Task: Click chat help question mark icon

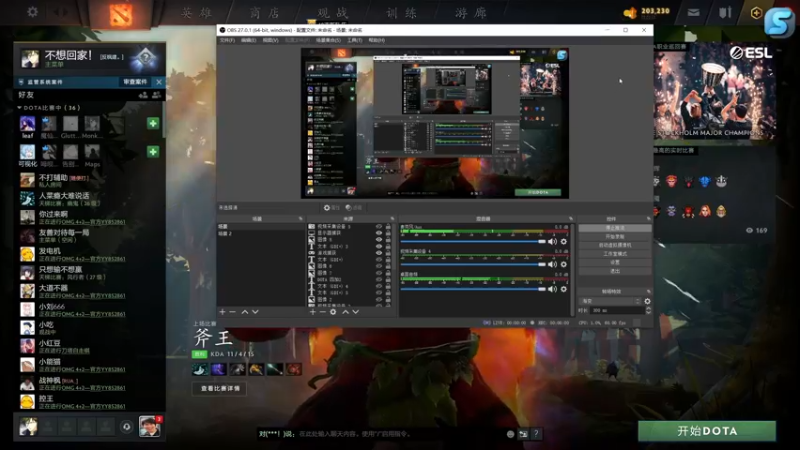Action: coord(536,434)
